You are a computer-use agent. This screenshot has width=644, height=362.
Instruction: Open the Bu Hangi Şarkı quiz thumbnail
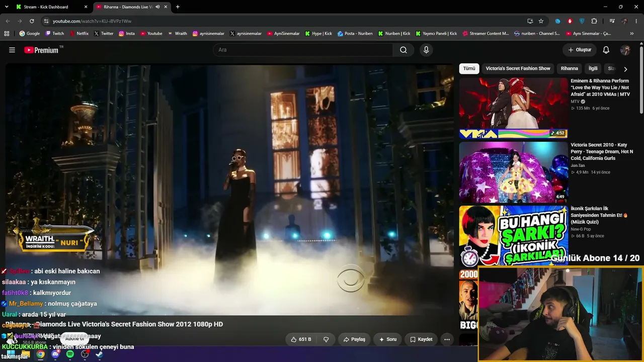point(513,235)
